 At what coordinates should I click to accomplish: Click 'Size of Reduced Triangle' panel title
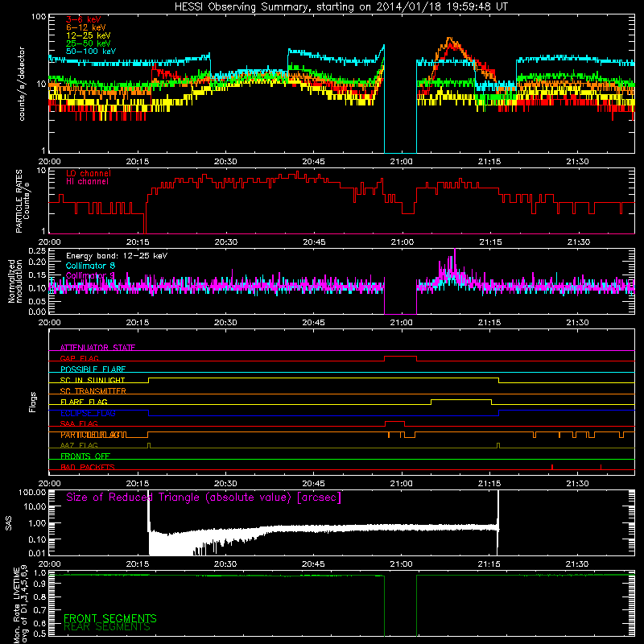204,497
